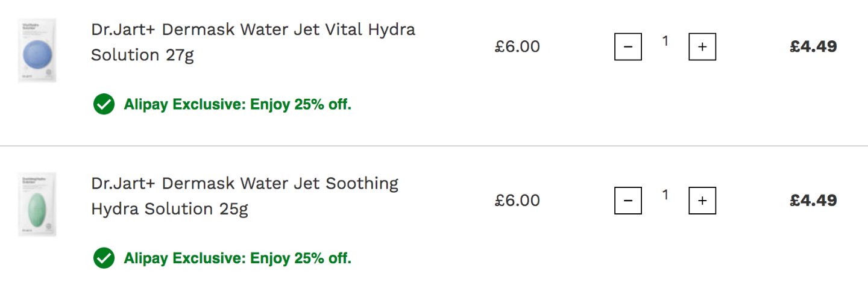Viewport: 868px width, 294px height.
Task: Click £4.49 subtotal for Vital Hydra mask
Action: coord(813,46)
